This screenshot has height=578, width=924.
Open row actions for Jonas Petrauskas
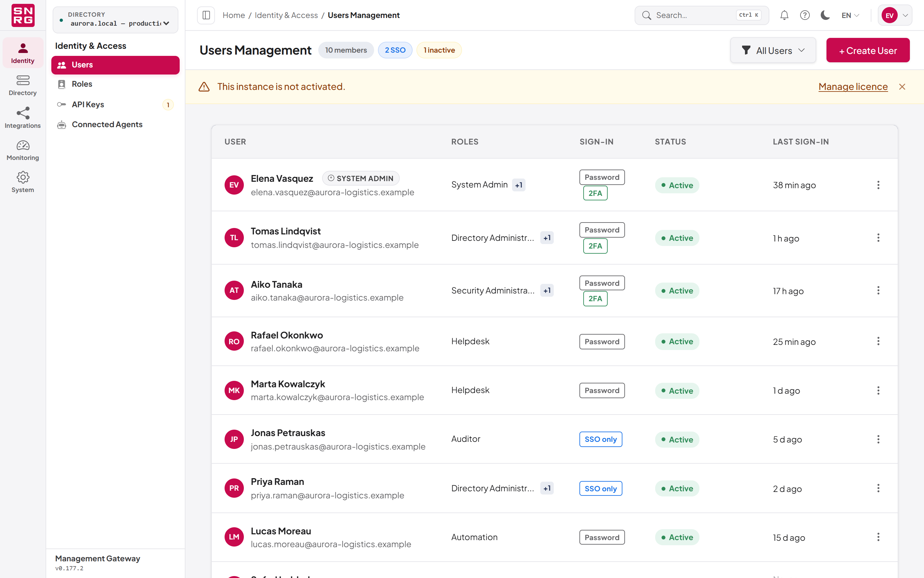[x=878, y=439]
